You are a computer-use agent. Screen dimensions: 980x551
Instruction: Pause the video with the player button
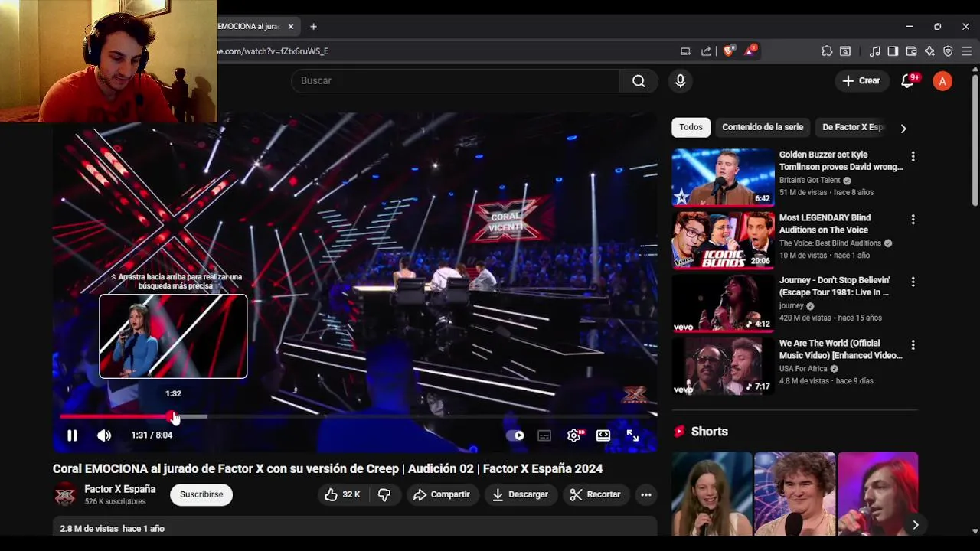pyautogui.click(x=72, y=435)
